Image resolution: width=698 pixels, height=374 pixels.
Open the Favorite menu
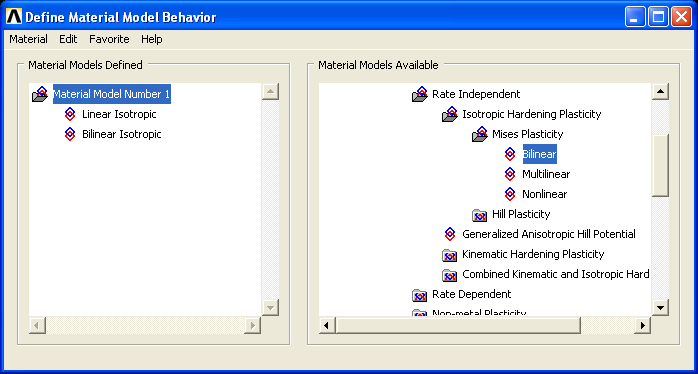109,39
